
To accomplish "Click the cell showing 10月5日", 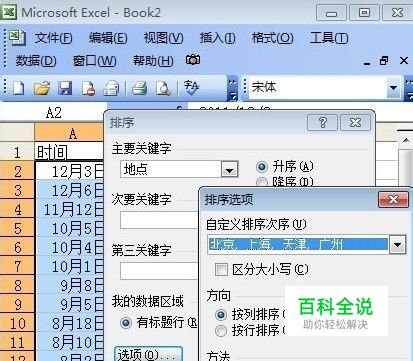I will click(x=69, y=228).
